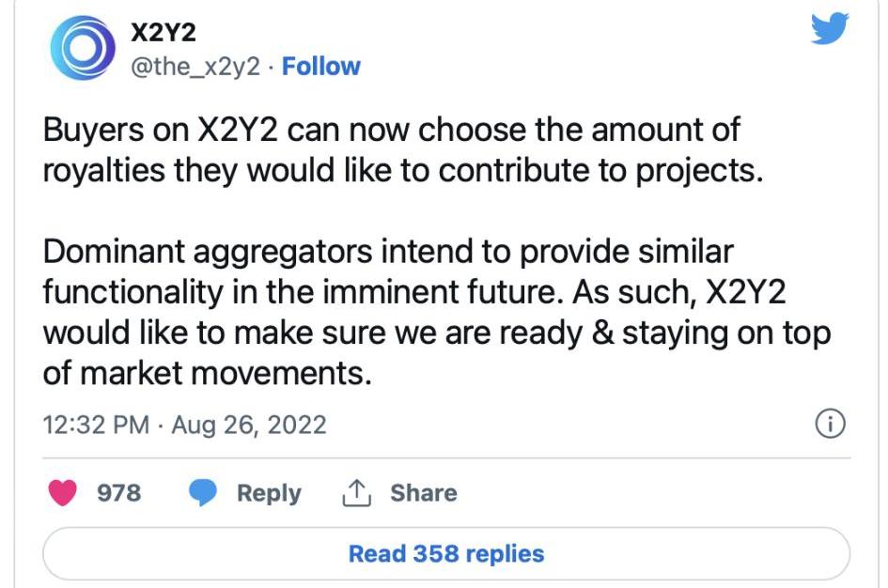Viewport: 888px width, 588px height.
Task: Like the tweet with the heart icon
Action: [64, 493]
